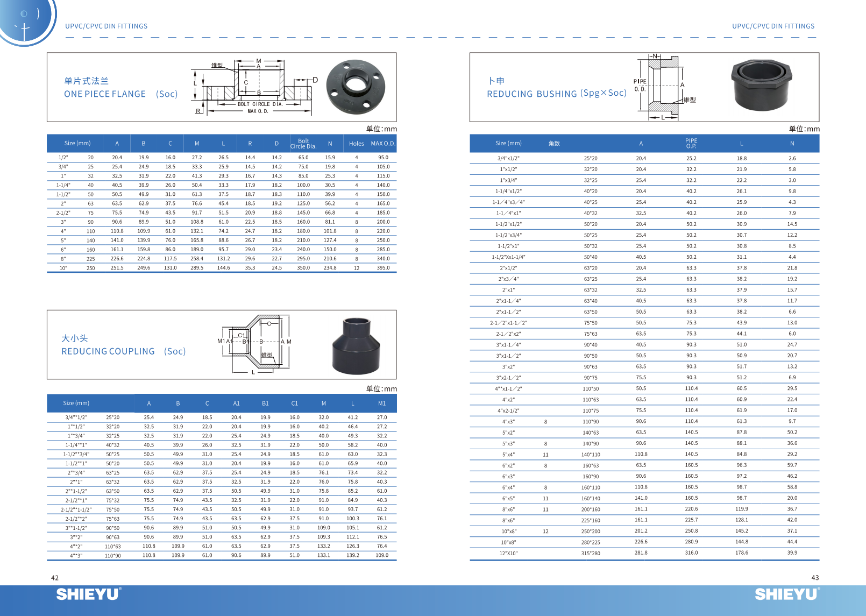Click the REDUCING COUPLING (Soc) heading
The height and width of the screenshot is (616, 866).
123,351
